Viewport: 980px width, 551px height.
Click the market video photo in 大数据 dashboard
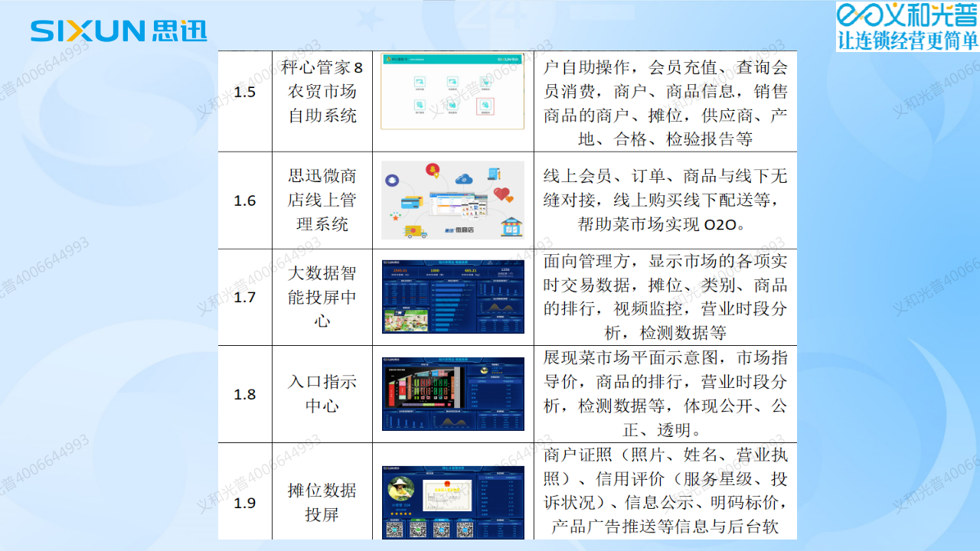point(407,321)
